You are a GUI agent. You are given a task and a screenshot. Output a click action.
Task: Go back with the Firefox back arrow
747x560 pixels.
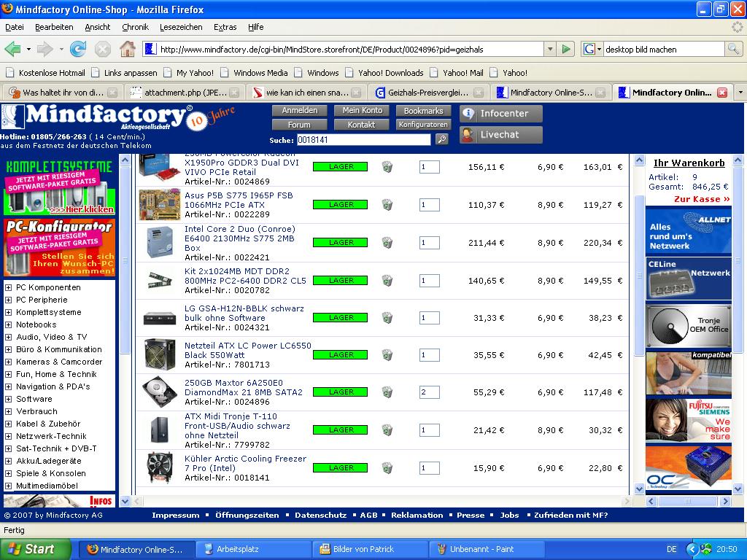(x=12, y=49)
